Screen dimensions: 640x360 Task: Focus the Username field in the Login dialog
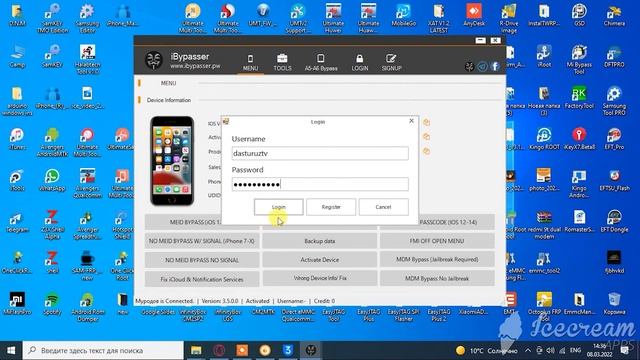[320, 153]
